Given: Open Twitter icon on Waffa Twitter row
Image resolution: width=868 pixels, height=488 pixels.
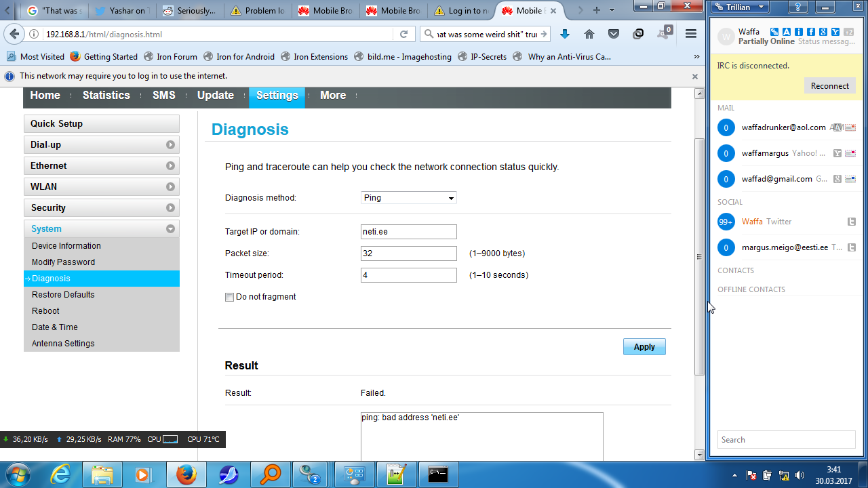Looking at the screenshot, I should 852,222.
